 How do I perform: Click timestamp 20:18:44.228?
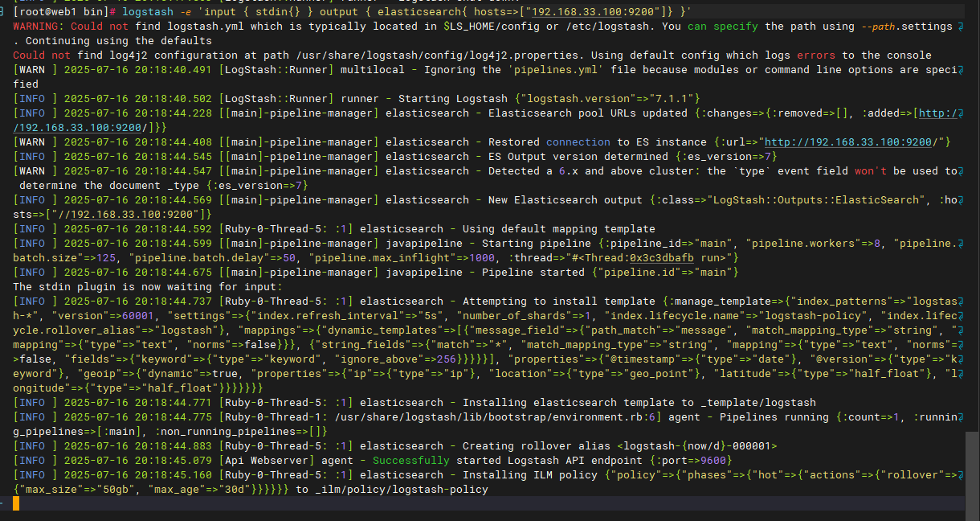point(174,113)
